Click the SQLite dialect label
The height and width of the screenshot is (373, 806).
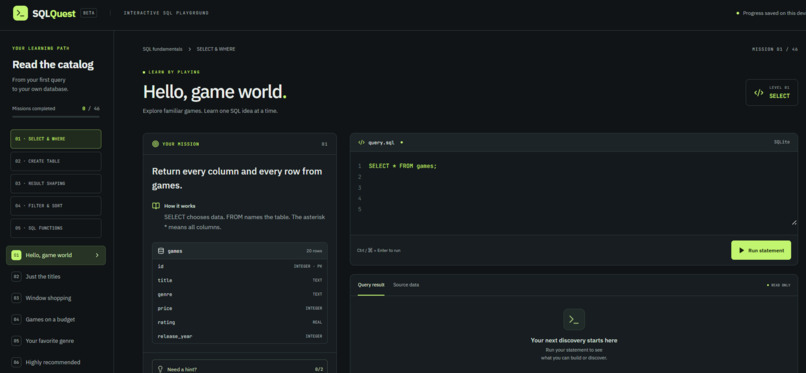[x=782, y=142]
